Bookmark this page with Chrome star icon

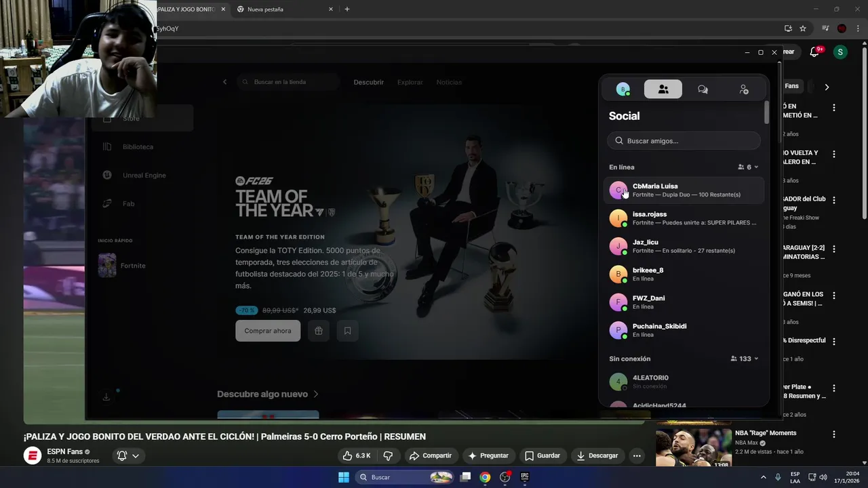[x=803, y=28]
